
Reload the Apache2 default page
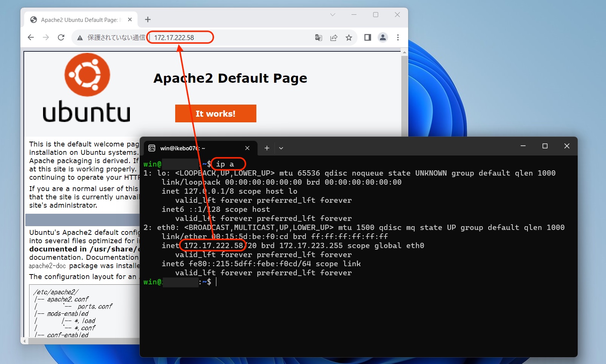pyautogui.click(x=61, y=37)
